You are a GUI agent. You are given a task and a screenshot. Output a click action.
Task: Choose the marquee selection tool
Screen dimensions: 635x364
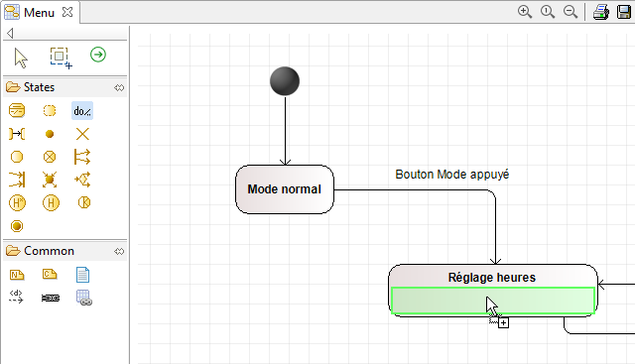pyautogui.click(x=61, y=58)
